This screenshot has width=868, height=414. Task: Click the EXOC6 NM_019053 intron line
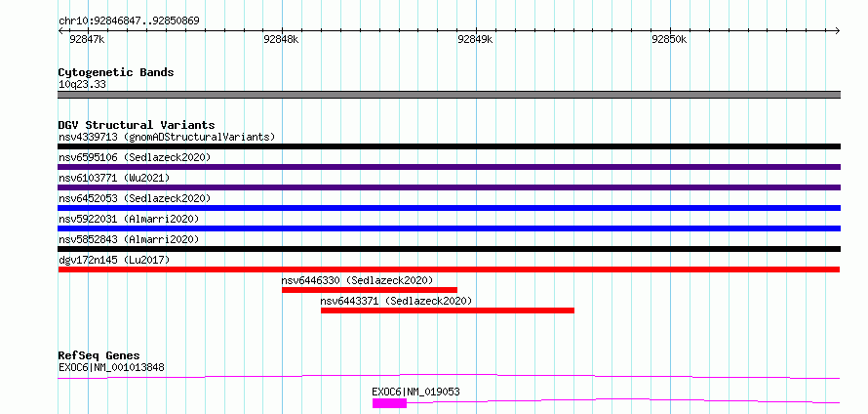pyautogui.click(x=623, y=400)
